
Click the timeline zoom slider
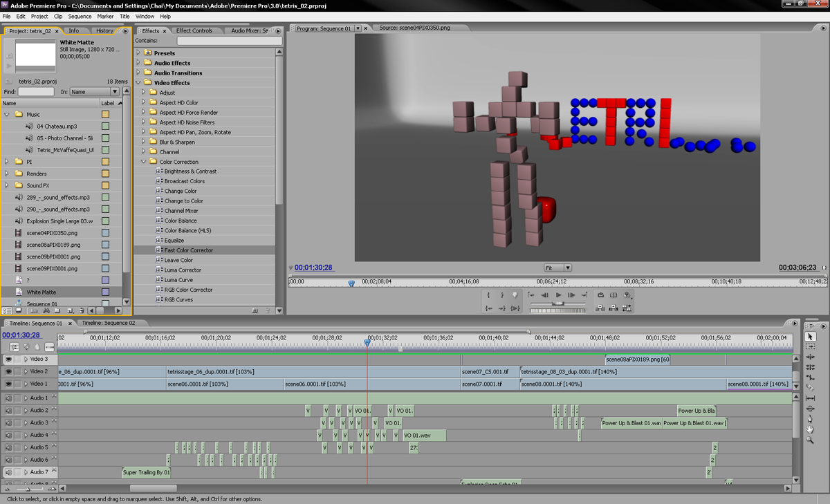[x=28, y=489]
